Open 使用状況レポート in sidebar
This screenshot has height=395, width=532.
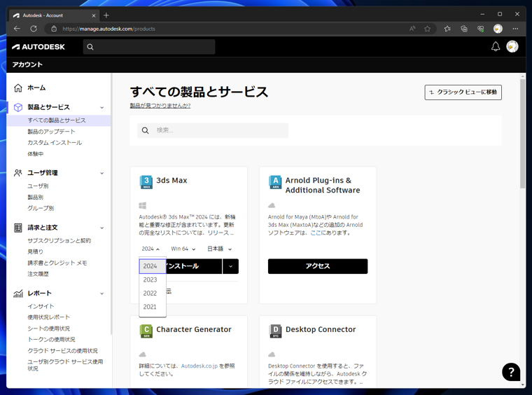tap(48, 317)
